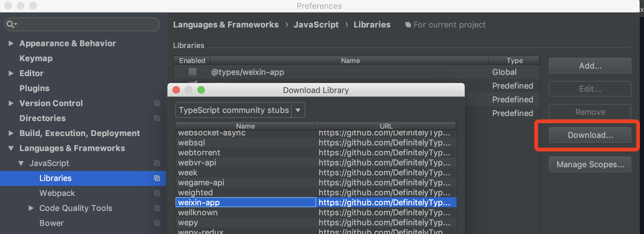Click the Type column header in Libraries table
Viewport: 644px width, 234px height.
coord(514,61)
